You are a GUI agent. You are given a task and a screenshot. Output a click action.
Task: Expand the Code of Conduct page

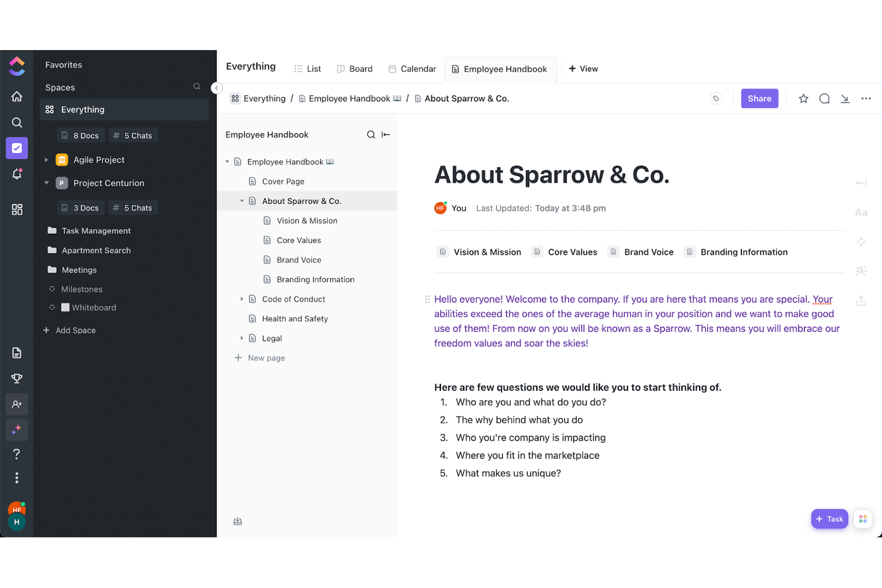click(242, 299)
